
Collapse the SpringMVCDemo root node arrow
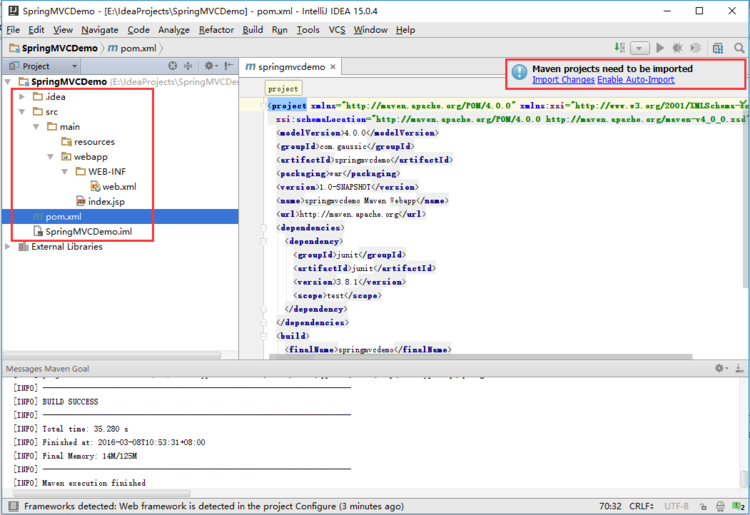coord(8,82)
